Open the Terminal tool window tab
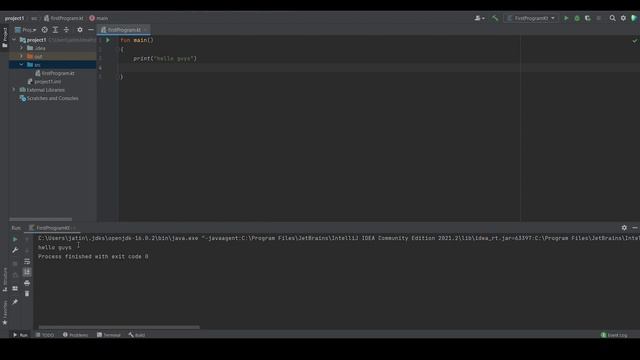 (109, 335)
